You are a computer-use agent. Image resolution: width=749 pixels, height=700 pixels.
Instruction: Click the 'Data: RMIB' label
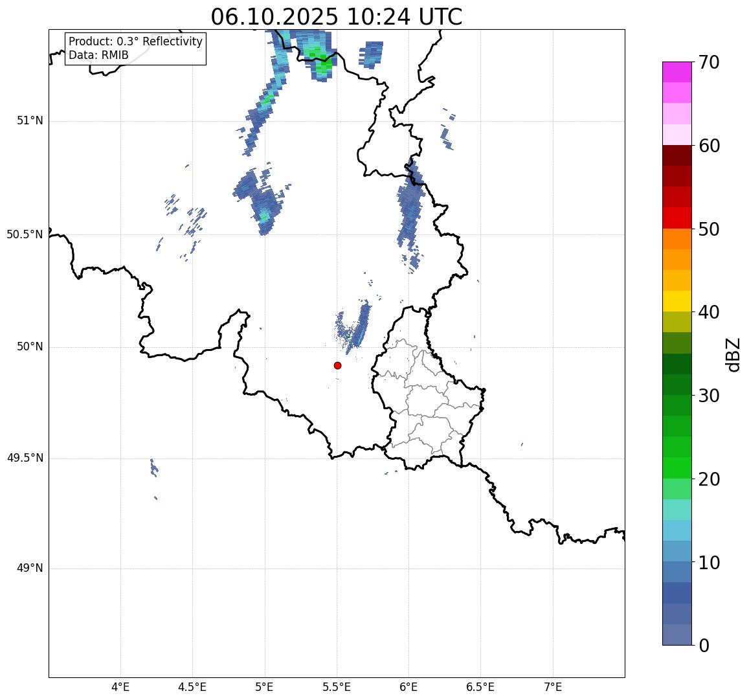[x=98, y=56]
